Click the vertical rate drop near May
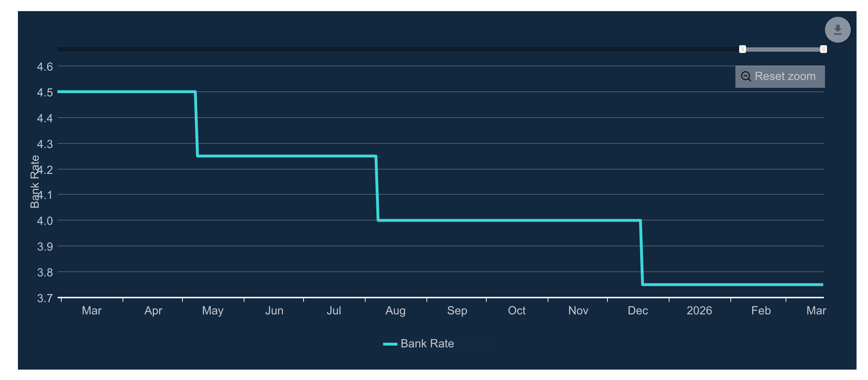 click(x=196, y=124)
